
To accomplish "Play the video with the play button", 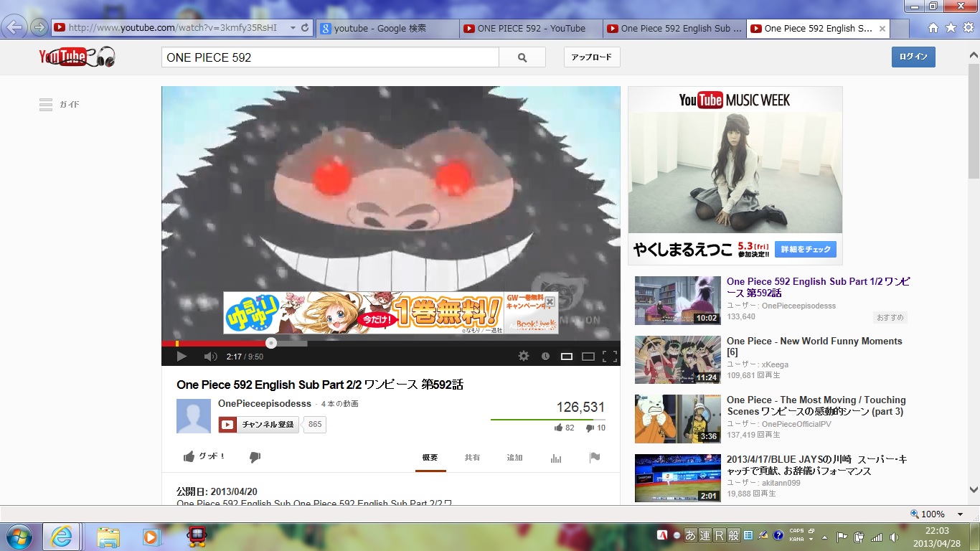I will (182, 357).
